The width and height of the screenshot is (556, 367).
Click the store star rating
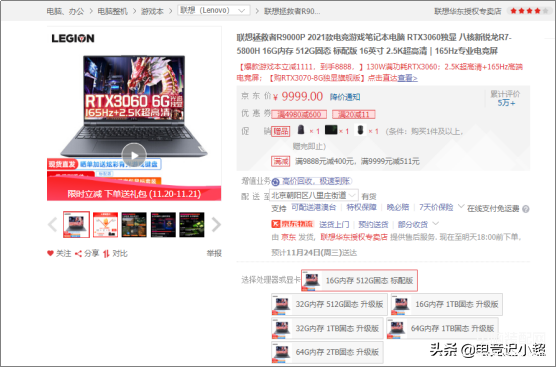coord(530,11)
